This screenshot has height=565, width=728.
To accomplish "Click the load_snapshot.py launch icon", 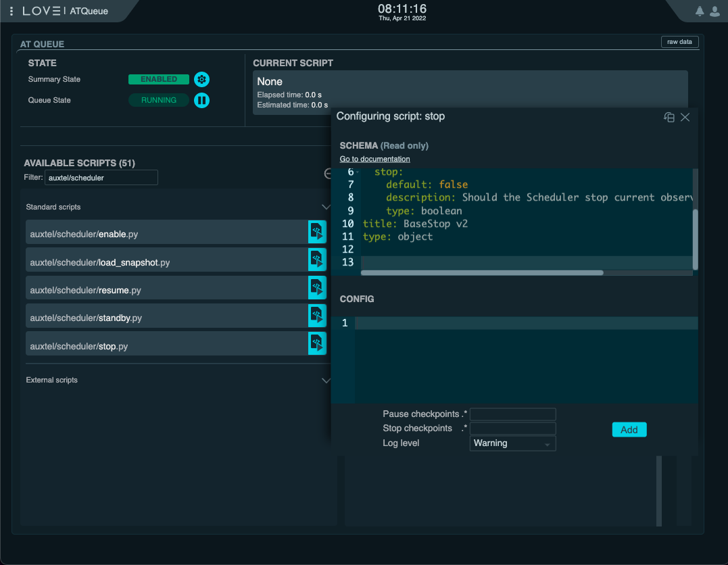I will [x=317, y=260].
